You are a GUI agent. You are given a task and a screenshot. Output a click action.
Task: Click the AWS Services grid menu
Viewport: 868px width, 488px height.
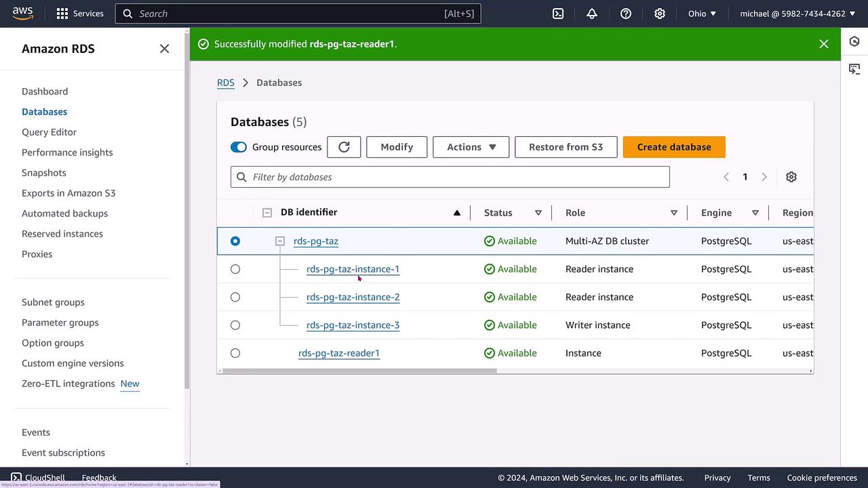click(x=80, y=14)
